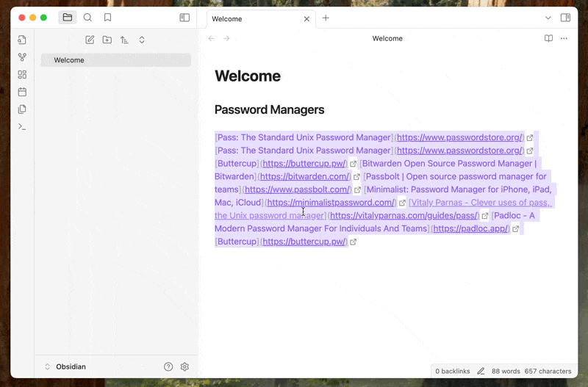Open the minimalistpassword.com link
Image resolution: width=588 pixels, height=387 pixels.
point(331,203)
